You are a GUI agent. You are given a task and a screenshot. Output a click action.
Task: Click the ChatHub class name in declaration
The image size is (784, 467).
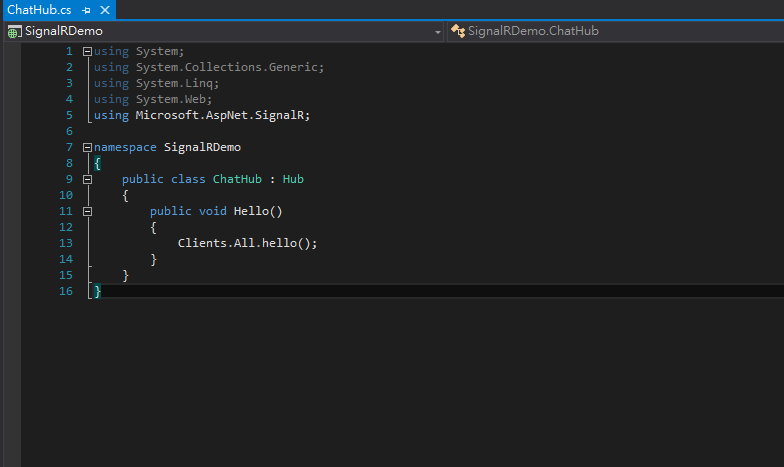point(237,179)
